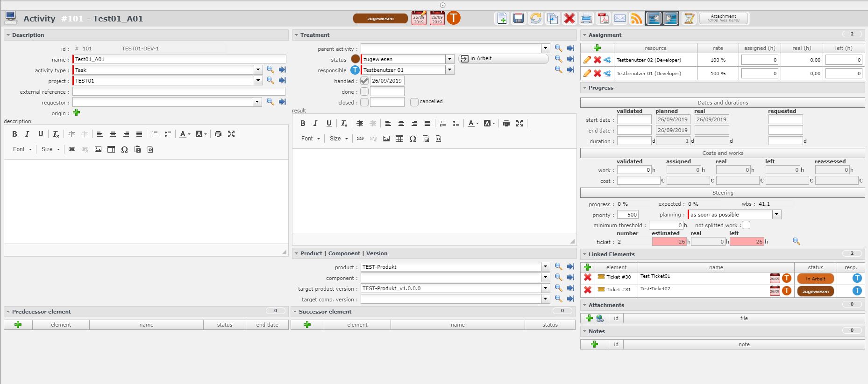Check the done checkbox

click(364, 91)
